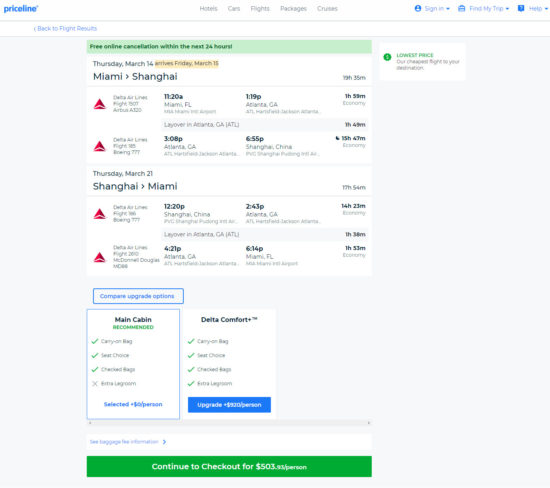Click Main Cabin Seat Choice checkmark

coord(95,355)
